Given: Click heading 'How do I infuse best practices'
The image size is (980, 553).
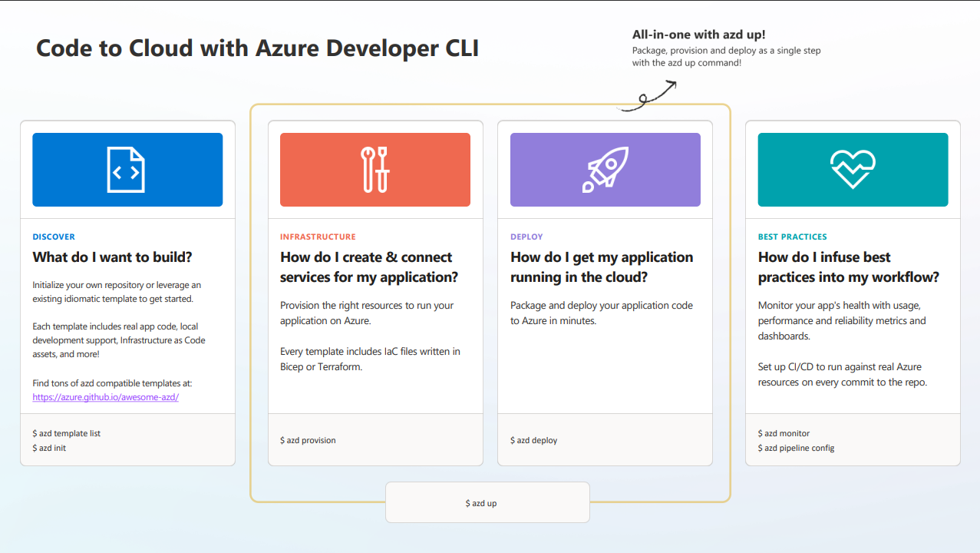Looking at the screenshot, I should click(849, 267).
